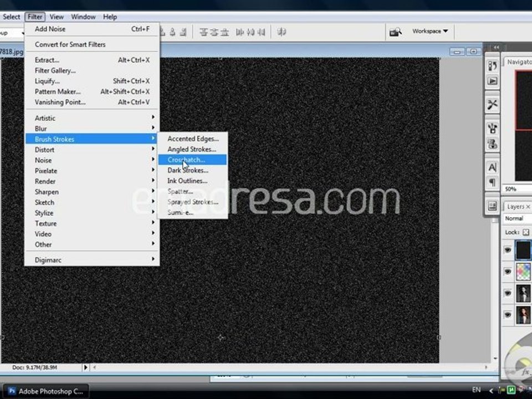Screen dimensions: 532x399
Task: Click Distribute top edges icon
Action: click(x=203, y=32)
